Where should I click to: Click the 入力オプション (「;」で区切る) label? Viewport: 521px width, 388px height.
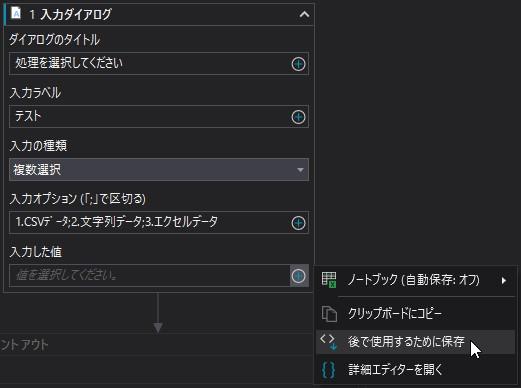point(78,199)
